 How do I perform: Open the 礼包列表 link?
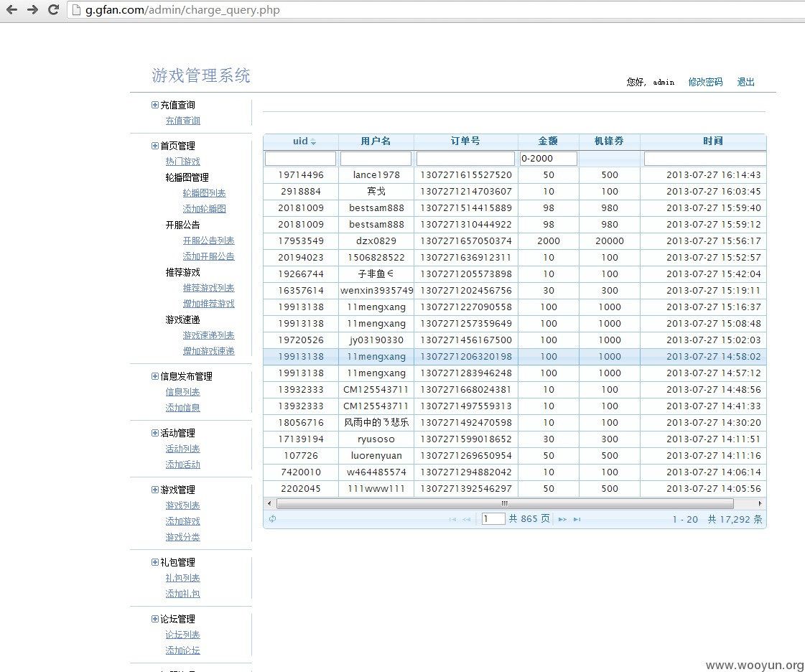click(x=183, y=578)
